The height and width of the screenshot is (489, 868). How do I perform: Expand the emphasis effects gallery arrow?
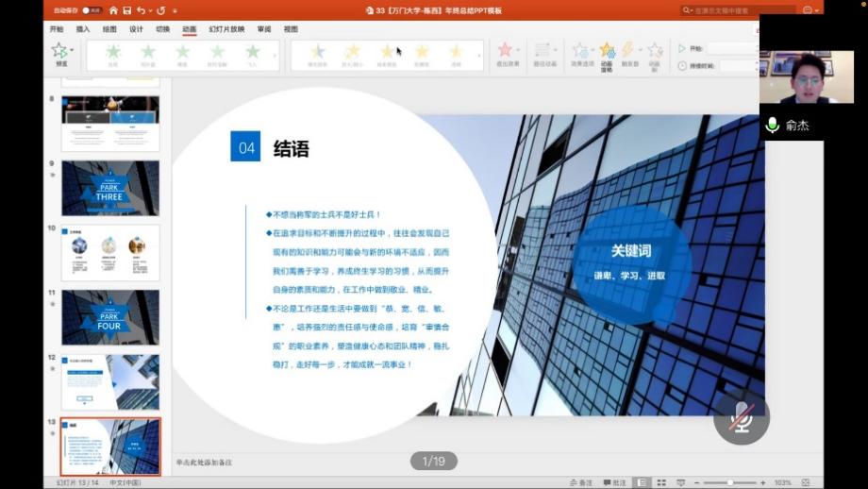[x=479, y=55]
